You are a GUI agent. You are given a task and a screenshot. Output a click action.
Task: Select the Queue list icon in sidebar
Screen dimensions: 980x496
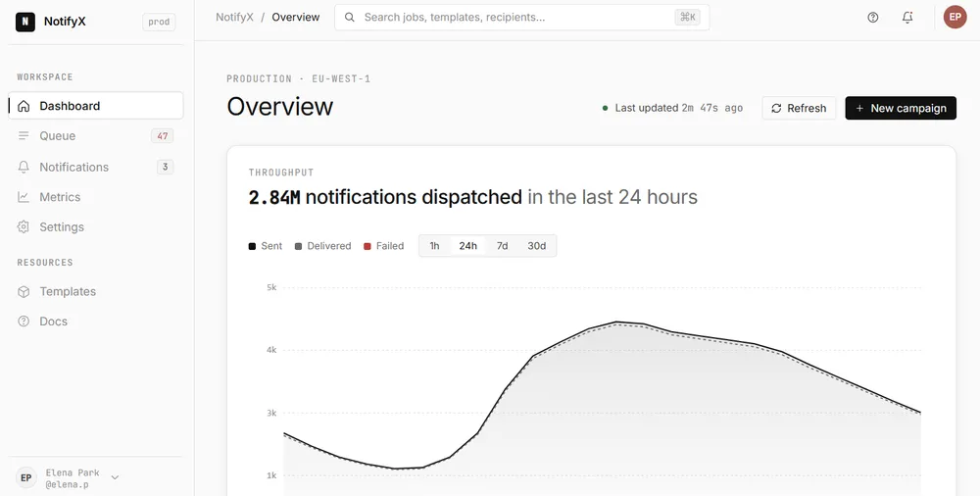click(24, 135)
